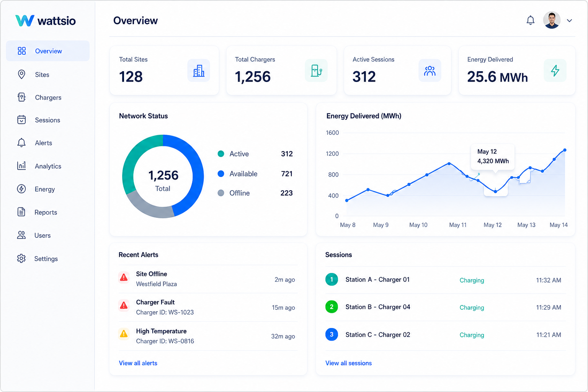Select Reports in the sidebar
588x392 pixels.
48,212
